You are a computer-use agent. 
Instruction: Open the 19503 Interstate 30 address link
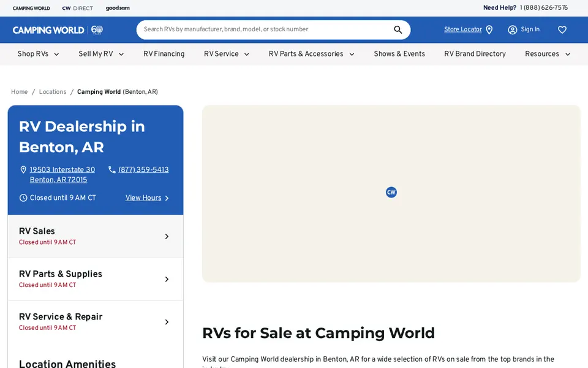pos(62,175)
